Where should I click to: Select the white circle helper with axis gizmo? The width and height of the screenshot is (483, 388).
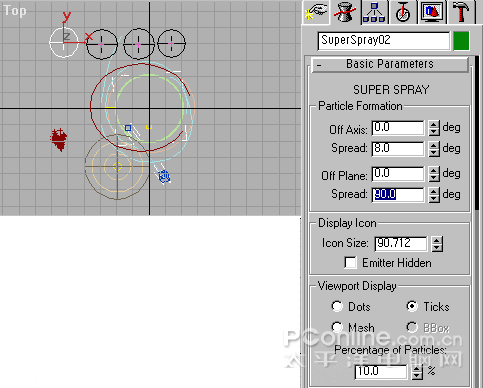(x=64, y=42)
